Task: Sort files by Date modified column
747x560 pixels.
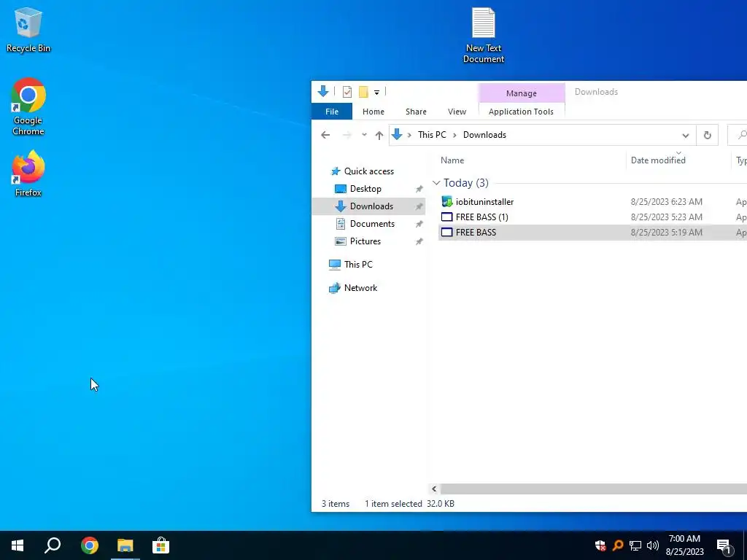Action: [658, 160]
